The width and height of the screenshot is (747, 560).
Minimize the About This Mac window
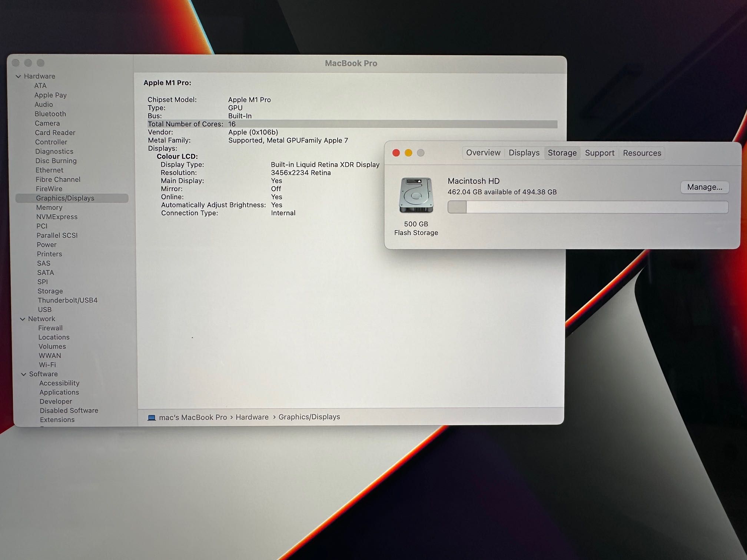point(408,153)
